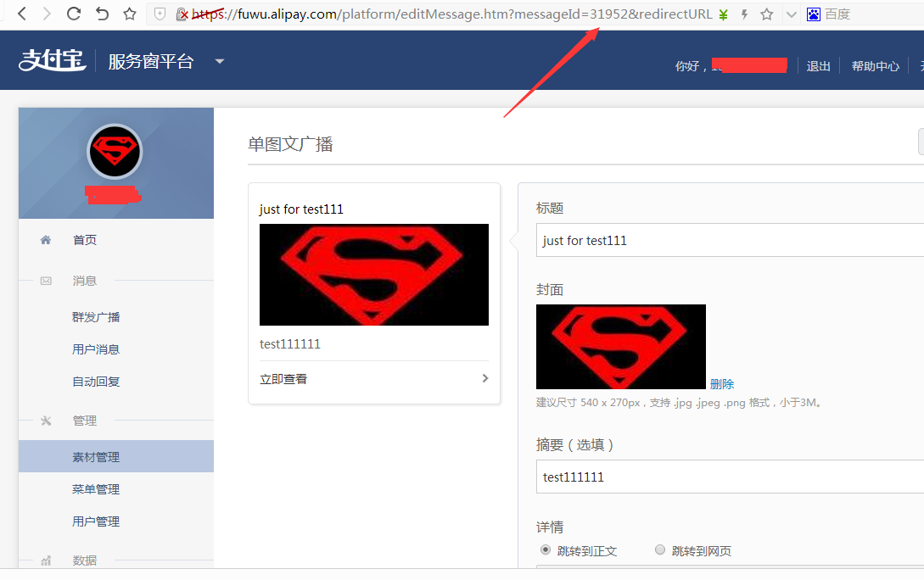Click the shield security icon in address bar
Viewport: 924px width, 580px height.
[x=160, y=14]
